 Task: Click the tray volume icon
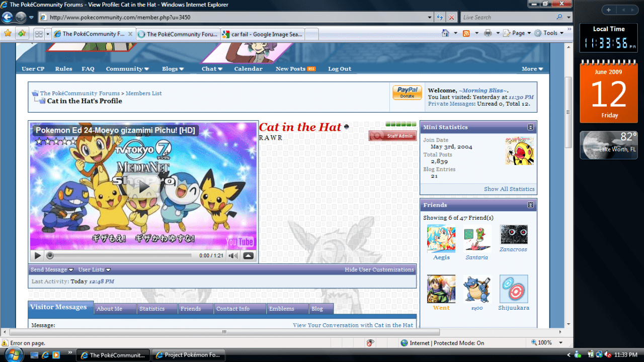click(607, 355)
